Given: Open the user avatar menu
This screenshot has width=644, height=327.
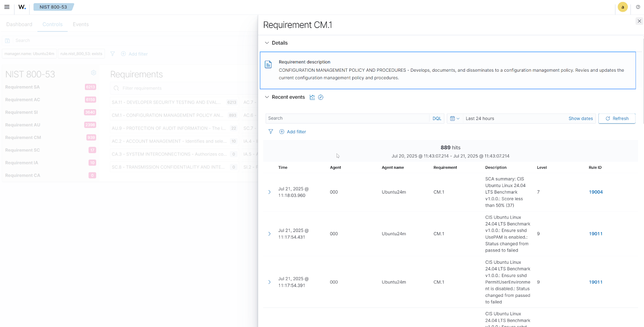Looking at the screenshot, I should (x=622, y=7).
